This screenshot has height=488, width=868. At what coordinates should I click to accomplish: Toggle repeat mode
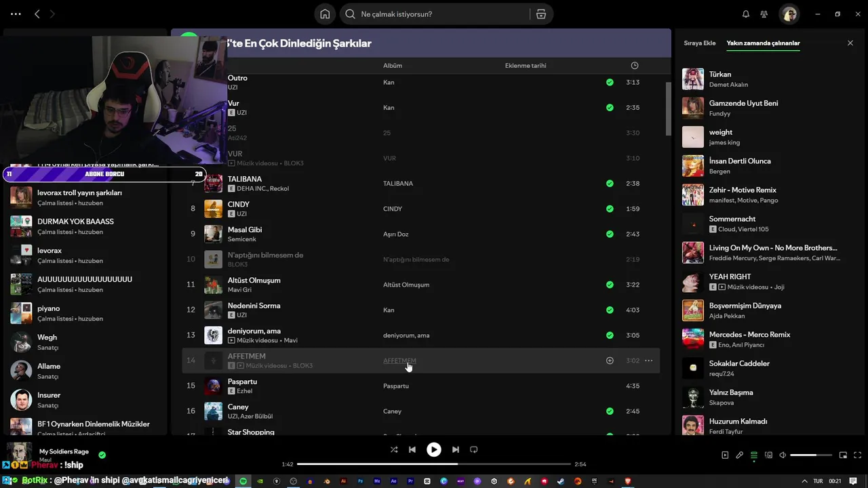(x=474, y=449)
